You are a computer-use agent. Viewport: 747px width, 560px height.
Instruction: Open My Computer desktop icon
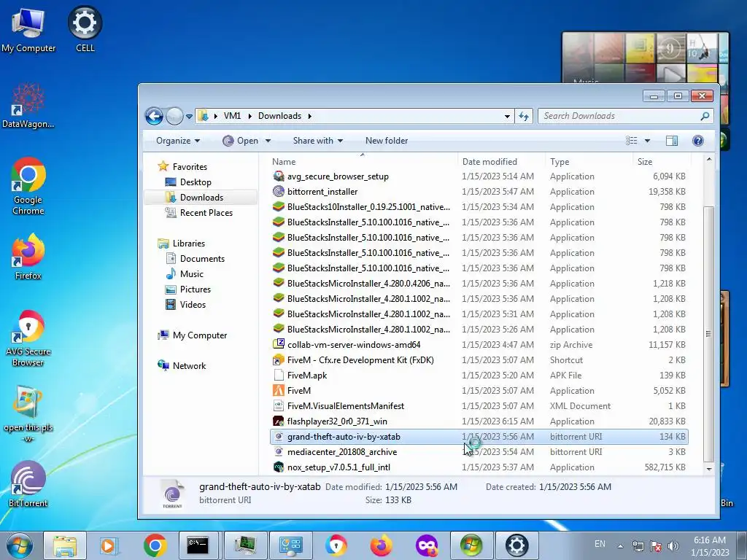(x=28, y=30)
